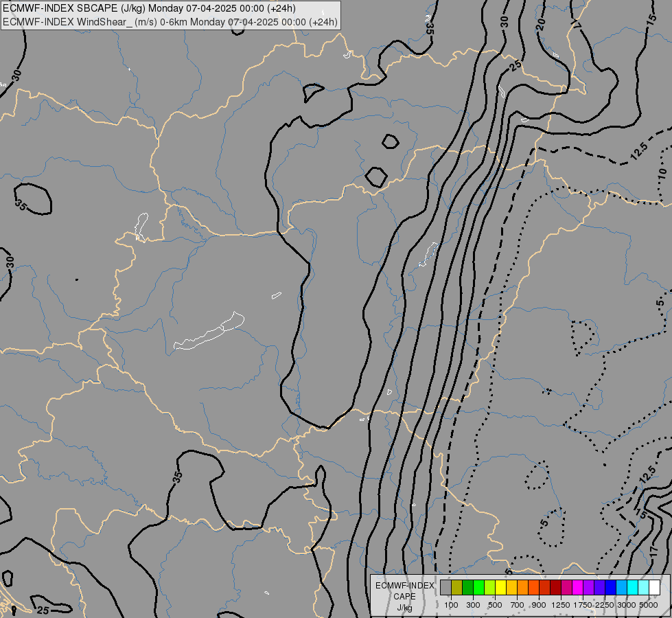Click the 20 contour label

tap(540, 24)
